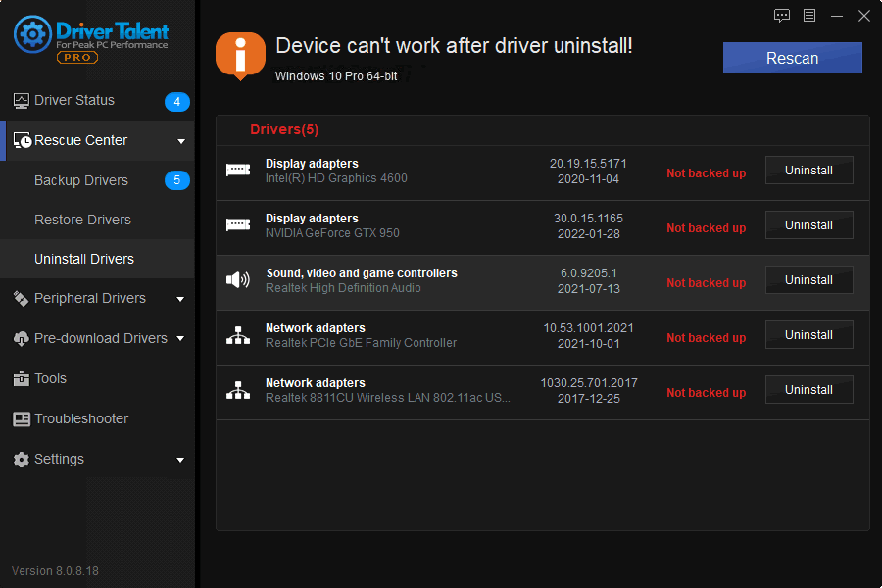The height and width of the screenshot is (588, 882).
Task: Collapse the Rescue Center menu arrow
Action: click(181, 141)
